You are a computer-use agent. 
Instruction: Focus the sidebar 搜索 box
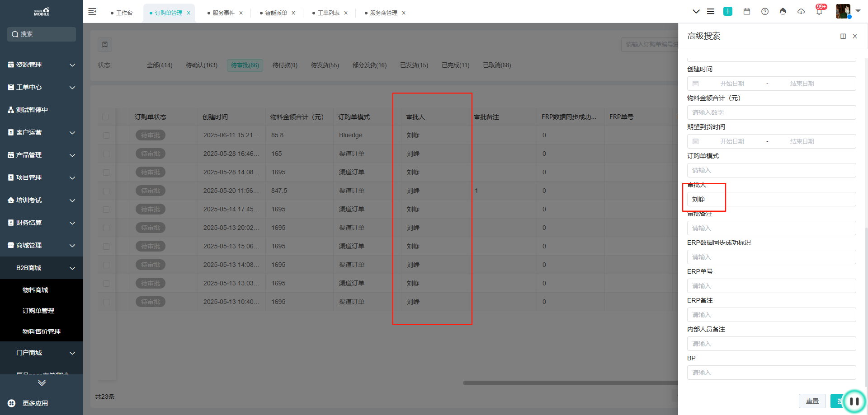[x=42, y=34]
